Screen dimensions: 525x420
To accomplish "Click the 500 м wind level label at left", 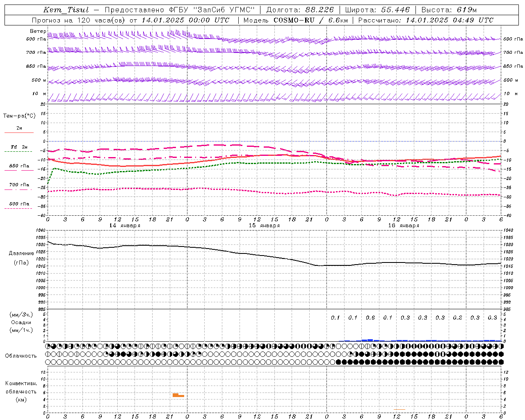I will [39, 80].
